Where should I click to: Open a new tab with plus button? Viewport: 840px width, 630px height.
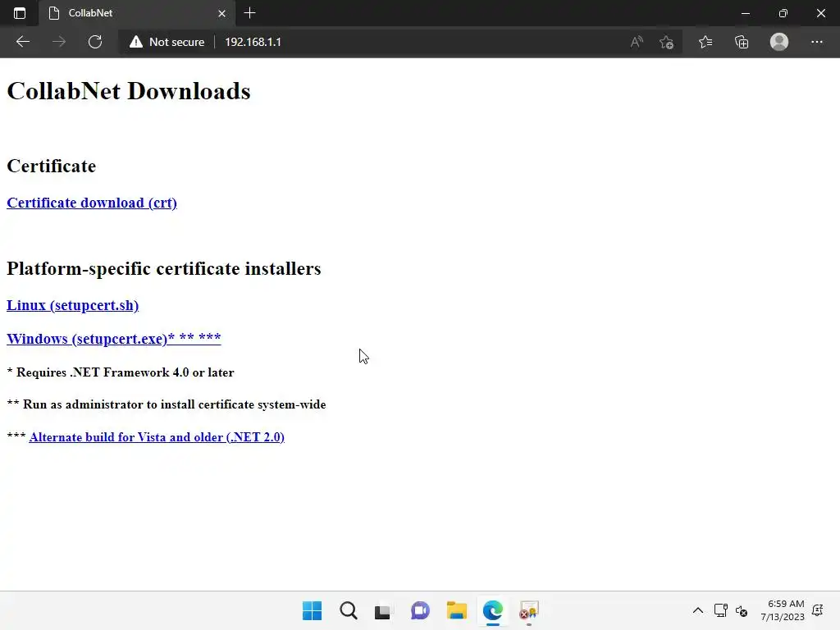[249, 13]
